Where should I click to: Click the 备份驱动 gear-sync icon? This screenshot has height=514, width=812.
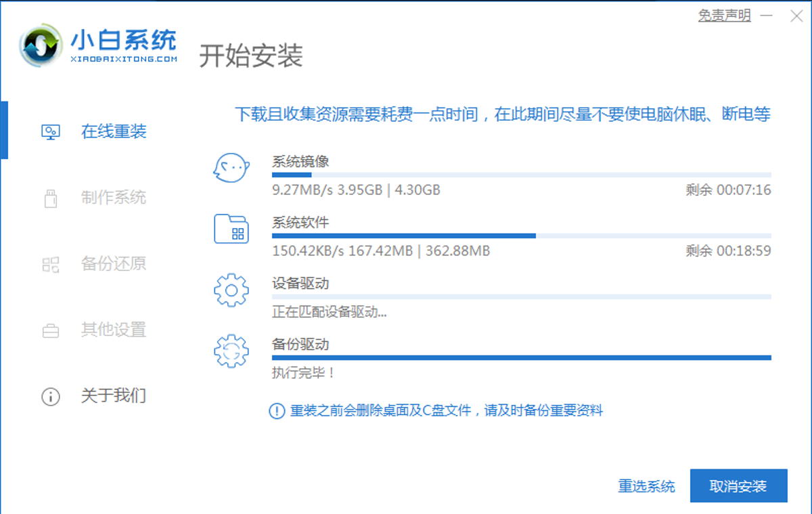(231, 351)
